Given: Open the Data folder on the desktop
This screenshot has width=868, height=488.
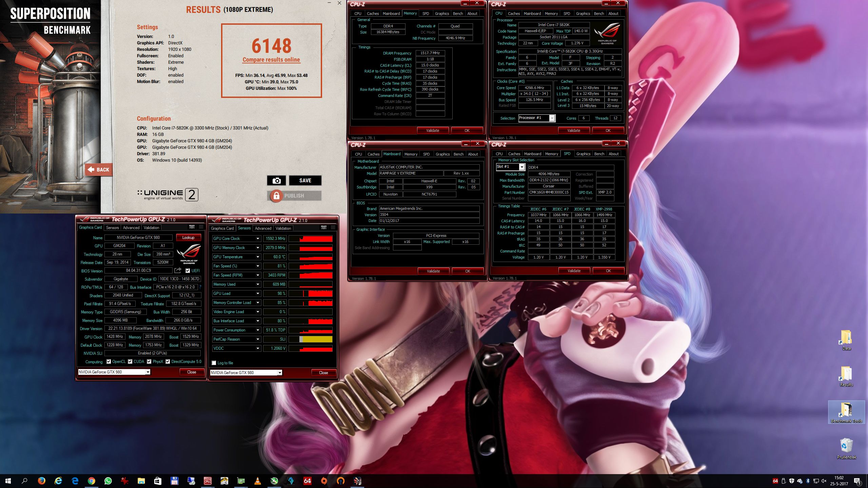Looking at the screenshot, I should pos(846,340).
